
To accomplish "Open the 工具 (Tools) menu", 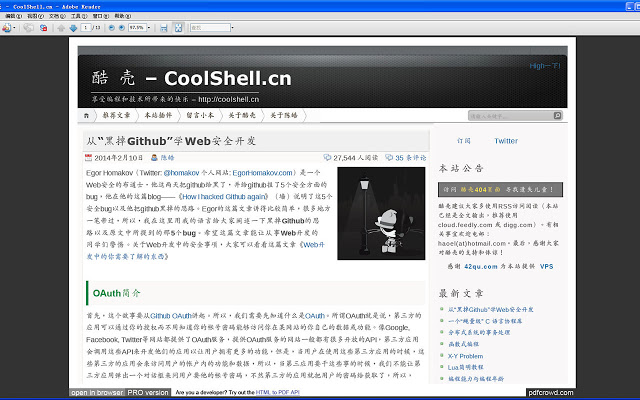I will (79, 16).
